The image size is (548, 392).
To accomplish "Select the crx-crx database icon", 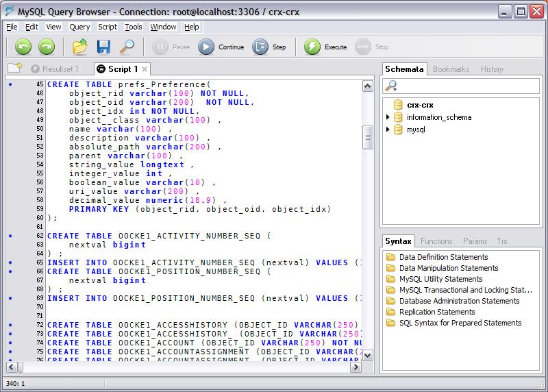I will tap(398, 105).
